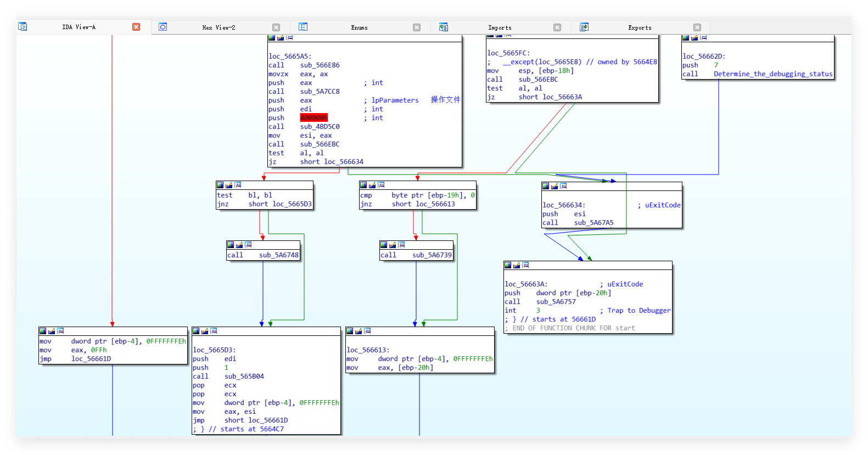Close the Imports tab
The height and width of the screenshot is (455, 868).
point(557,27)
